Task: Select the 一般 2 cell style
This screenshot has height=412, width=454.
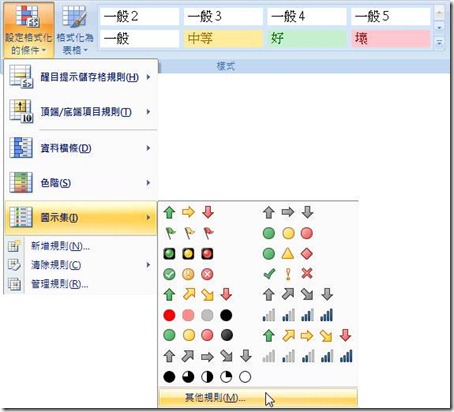Action: 139,16
